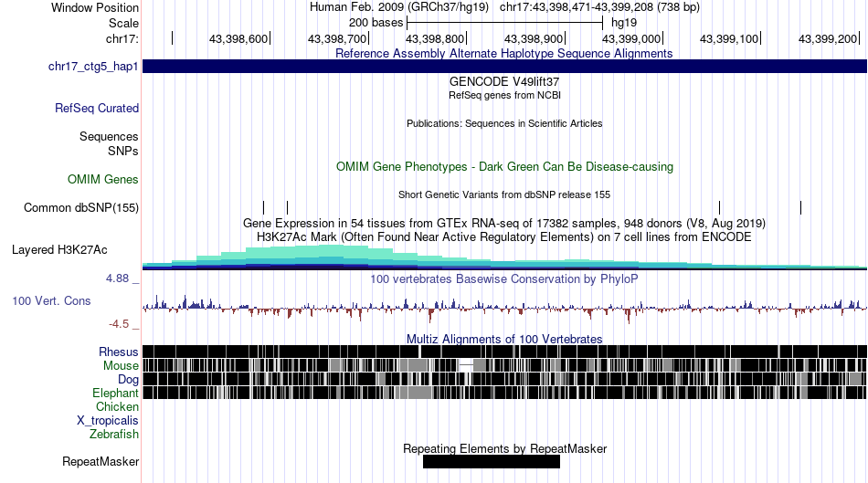Click the Layered H3K27Ac track label
The width and height of the screenshot is (868, 483).
(59, 249)
